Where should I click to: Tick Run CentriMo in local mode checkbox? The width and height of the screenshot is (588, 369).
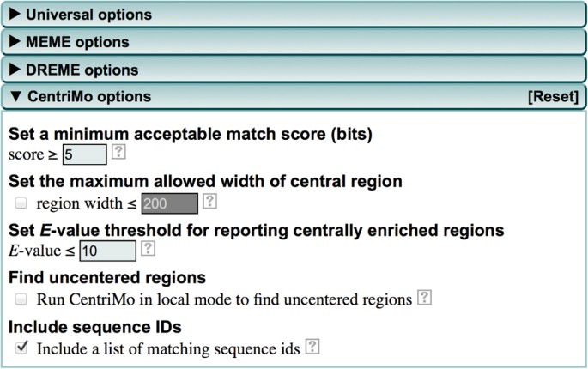tap(21, 299)
